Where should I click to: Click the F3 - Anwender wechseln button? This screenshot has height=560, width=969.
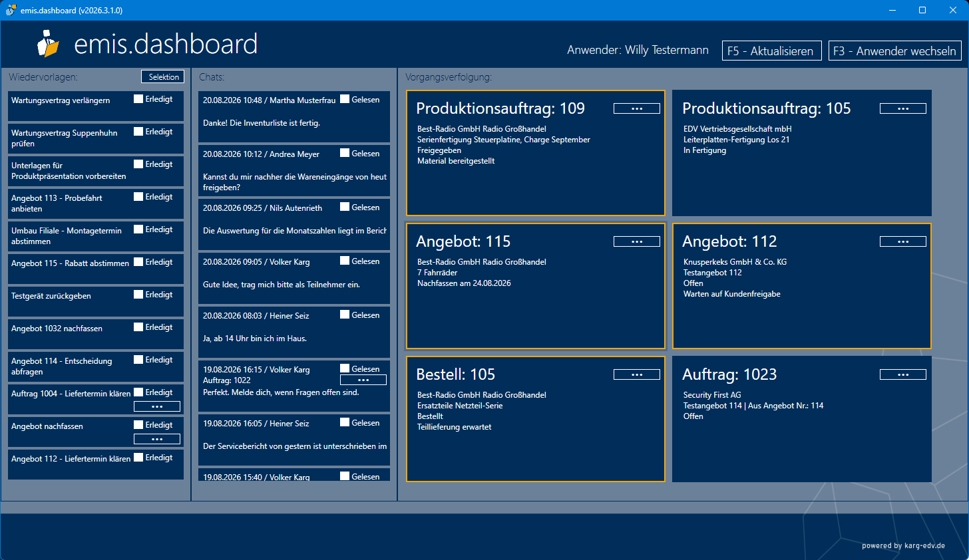click(895, 51)
